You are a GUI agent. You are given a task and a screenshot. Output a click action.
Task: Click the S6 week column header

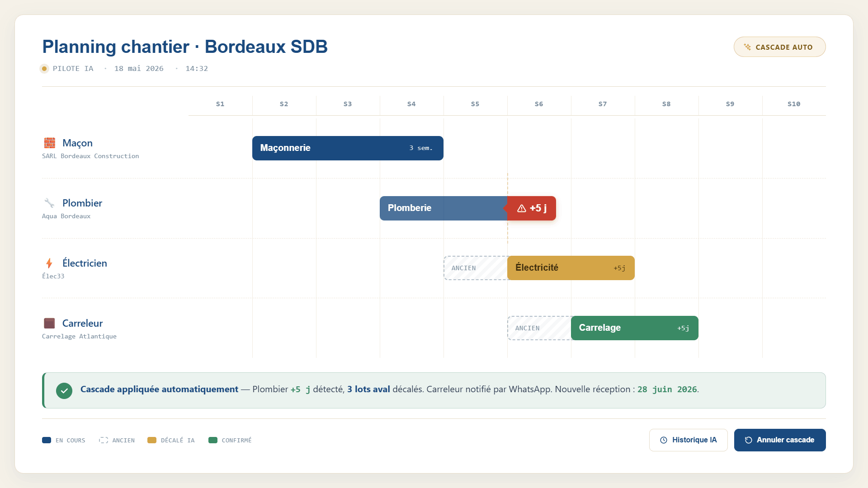(539, 104)
